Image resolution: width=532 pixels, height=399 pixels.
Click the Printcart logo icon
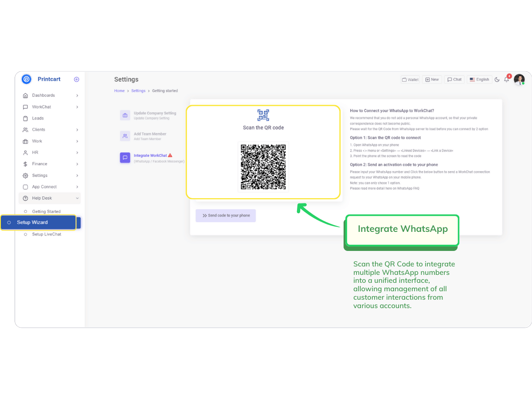27,79
